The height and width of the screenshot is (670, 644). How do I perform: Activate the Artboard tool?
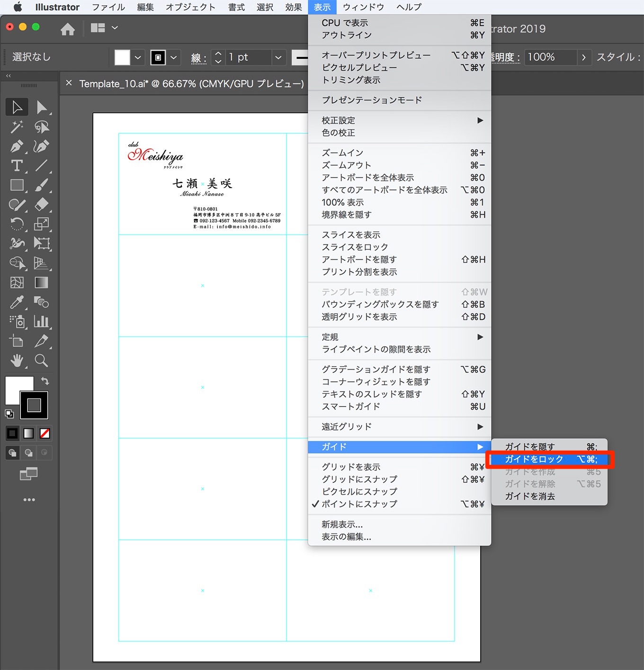[x=17, y=341]
